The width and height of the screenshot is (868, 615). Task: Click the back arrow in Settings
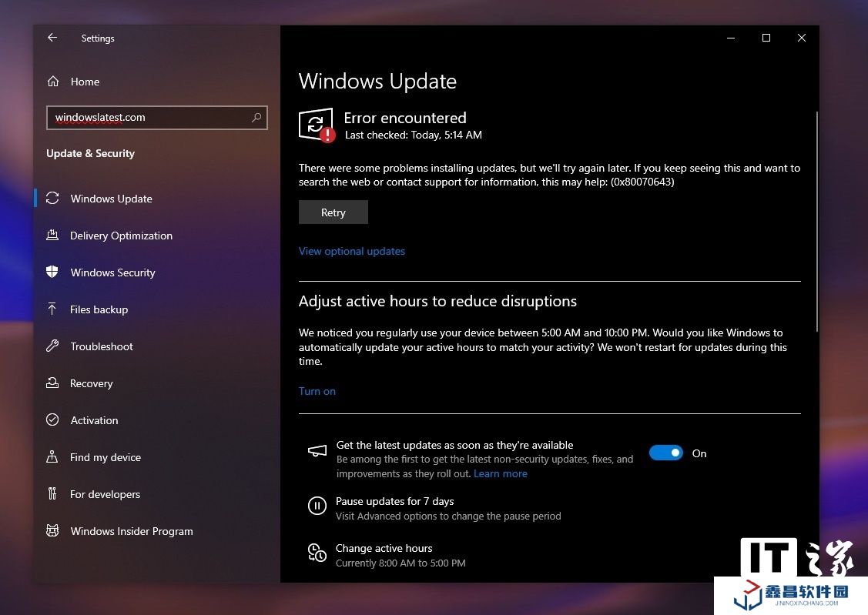coord(52,38)
